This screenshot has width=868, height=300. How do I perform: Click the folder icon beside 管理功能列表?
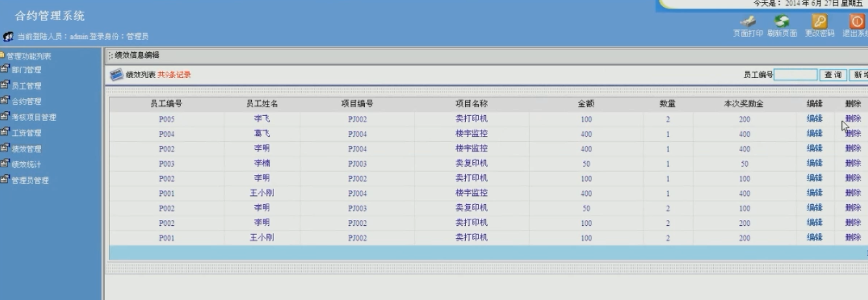coord(3,55)
